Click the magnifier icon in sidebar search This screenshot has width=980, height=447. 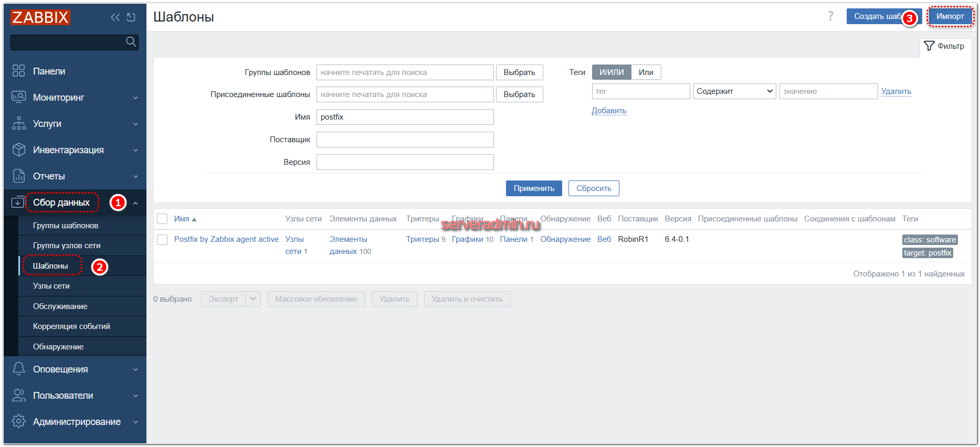pyautogui.click(x=131, y=42)
